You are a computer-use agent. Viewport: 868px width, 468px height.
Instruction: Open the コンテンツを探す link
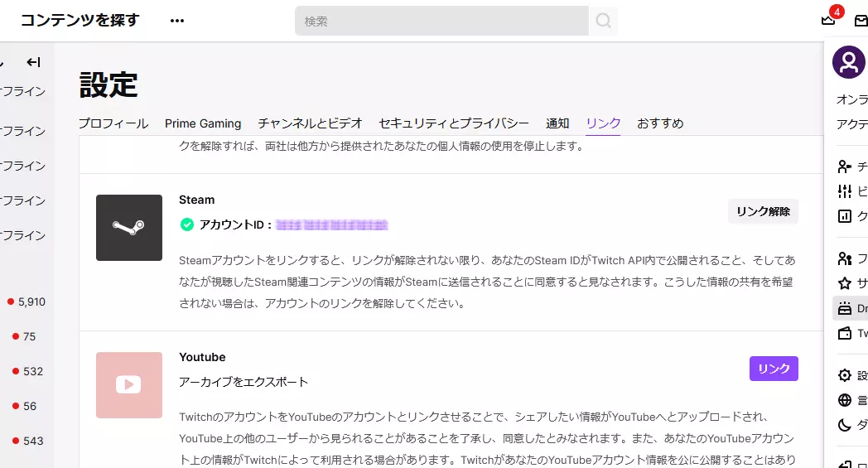(80, 21)
